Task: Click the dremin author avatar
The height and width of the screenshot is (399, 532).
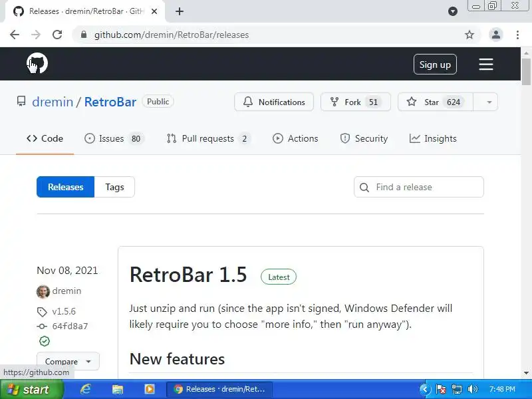Action: click(x=43, y=291)
